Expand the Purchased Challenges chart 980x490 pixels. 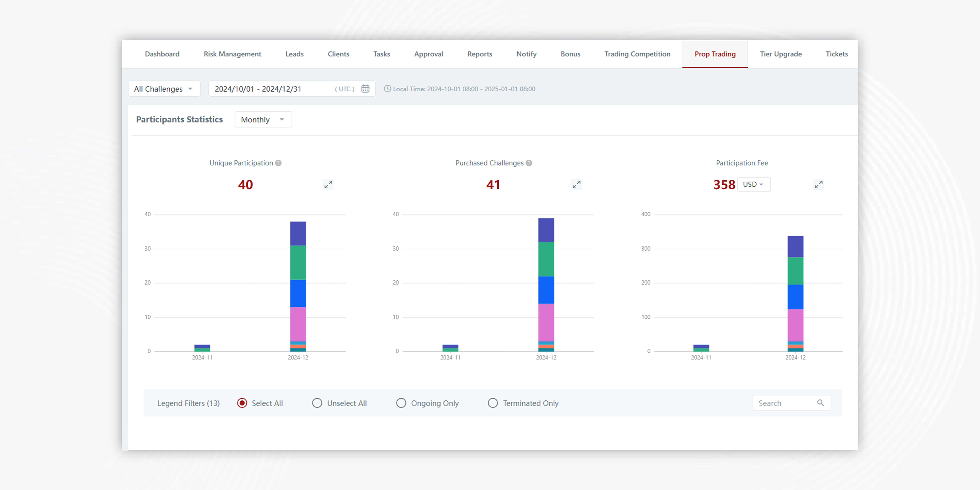pos(576,184)
